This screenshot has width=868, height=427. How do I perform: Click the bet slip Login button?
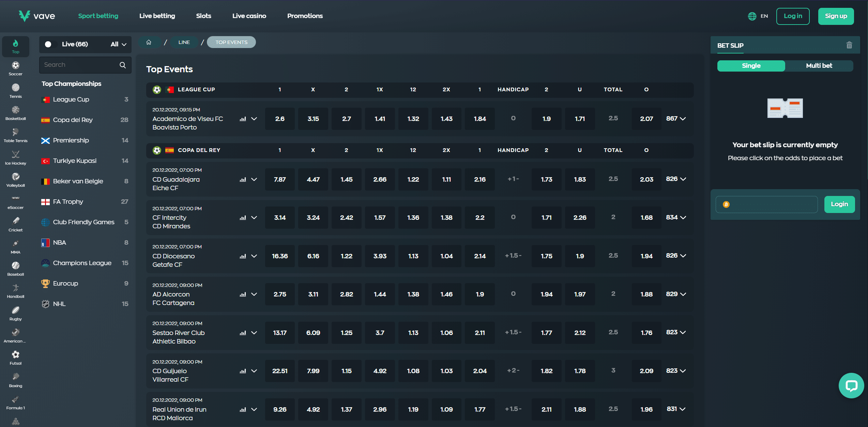[x=839, y=204]
